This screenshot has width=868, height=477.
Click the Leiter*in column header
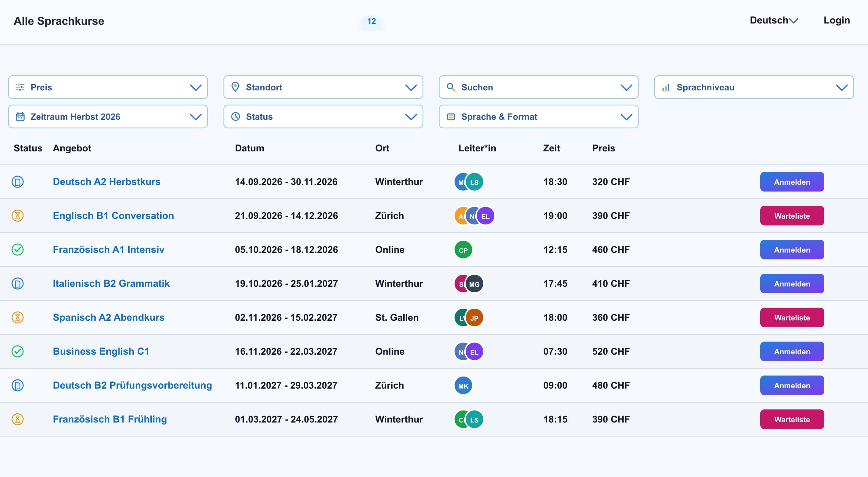tap(477, 148)
